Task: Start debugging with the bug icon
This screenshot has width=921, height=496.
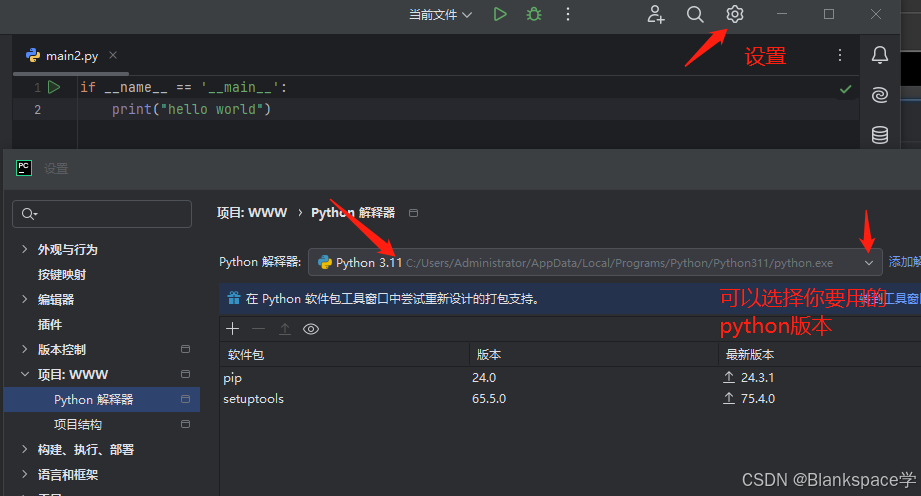Action: point(534,14)
